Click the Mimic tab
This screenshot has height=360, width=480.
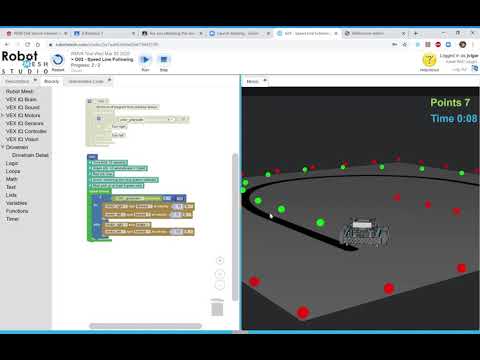tap(252, 81)
